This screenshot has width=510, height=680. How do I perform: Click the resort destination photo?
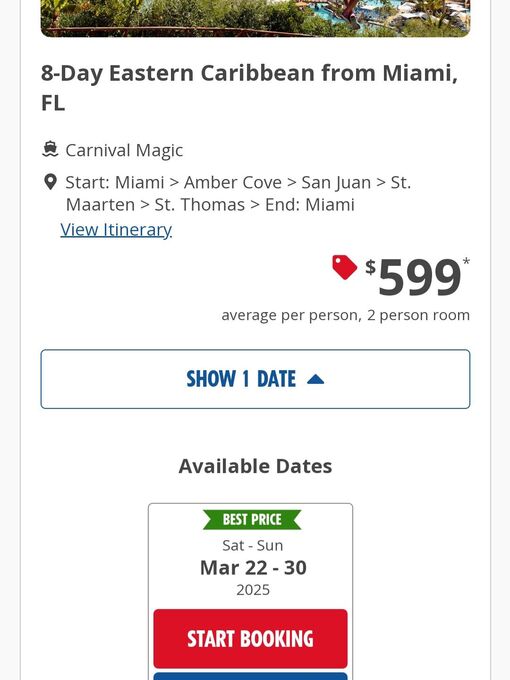point(255,18)
